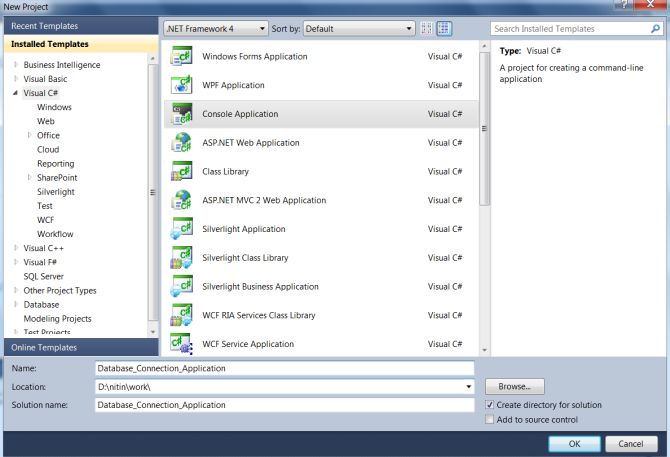
Task: Click the template list scroll up arrow
Action: pyautogui.click(x=484, y=46)
